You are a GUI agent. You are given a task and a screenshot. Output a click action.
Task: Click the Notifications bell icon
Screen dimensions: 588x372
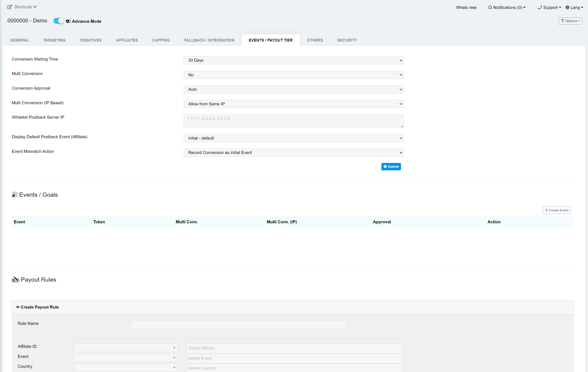tap(490, 7)
